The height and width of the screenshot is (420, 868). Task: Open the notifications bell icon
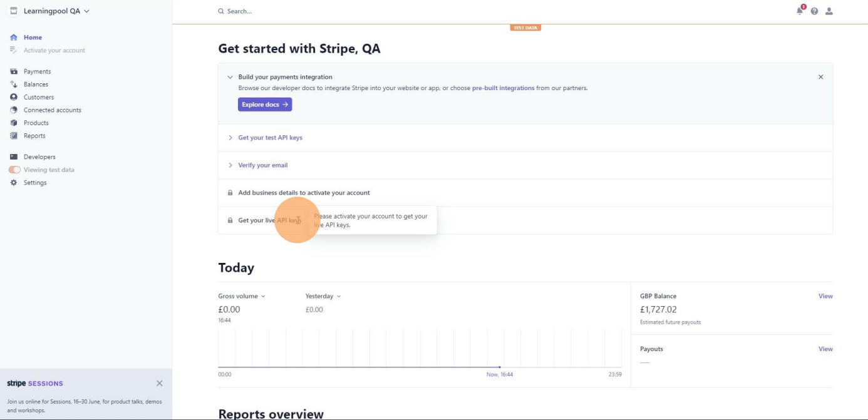click(800, 11)
